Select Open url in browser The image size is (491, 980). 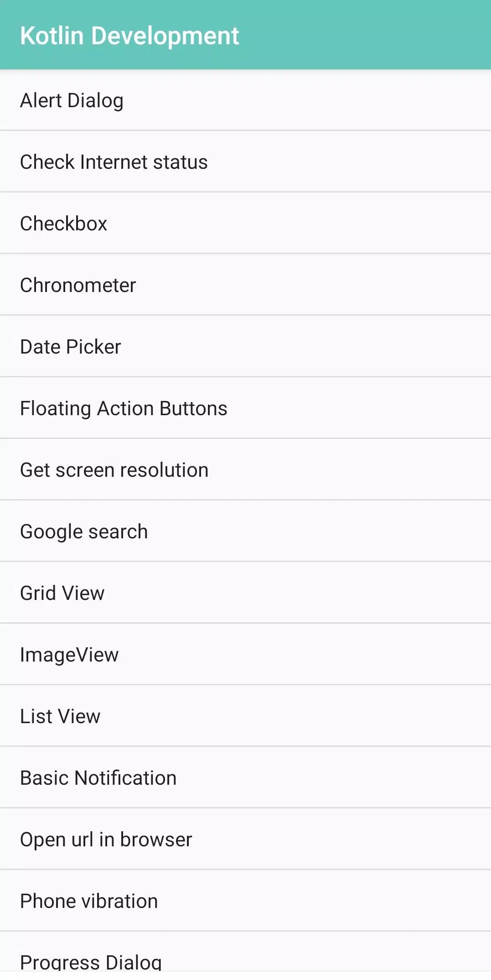(245, 839)
